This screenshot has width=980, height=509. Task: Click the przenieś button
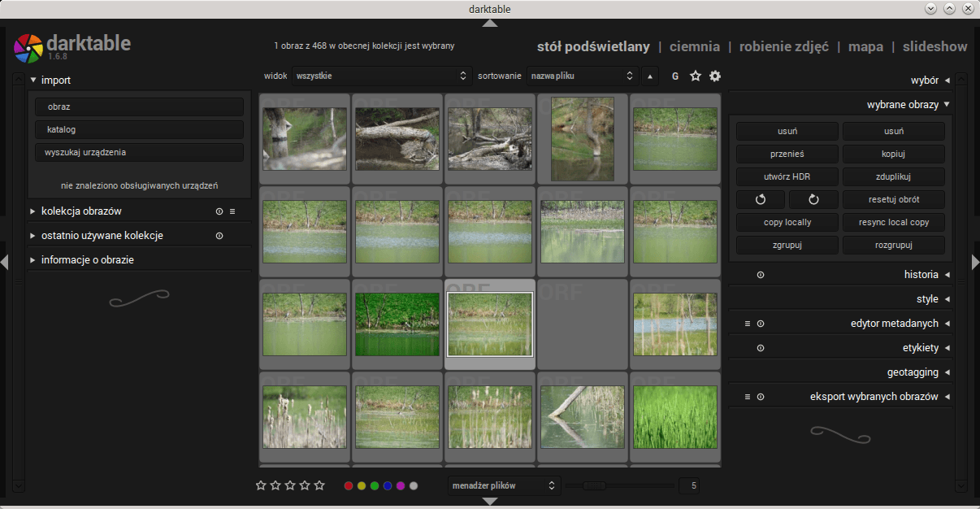pos(787,154)
